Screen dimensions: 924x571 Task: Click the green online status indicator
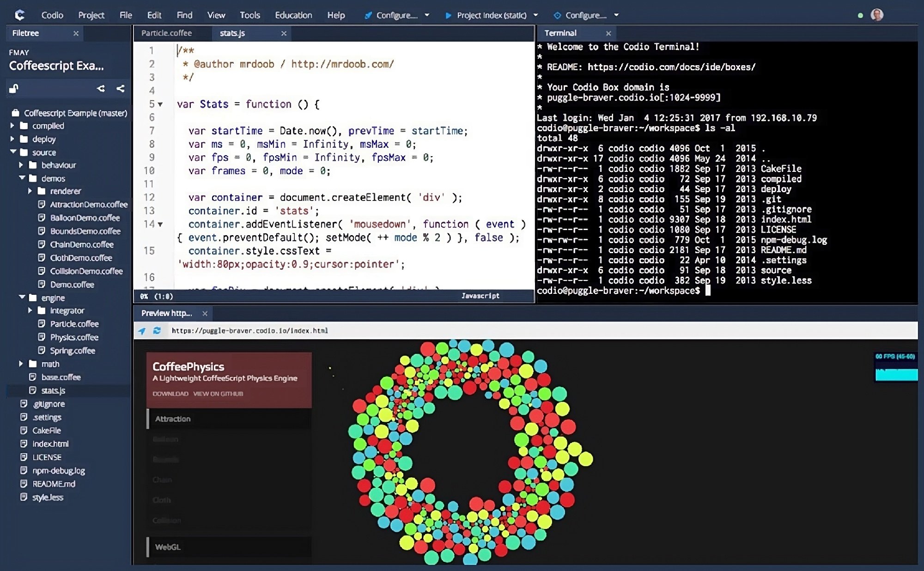coord(859,15)
